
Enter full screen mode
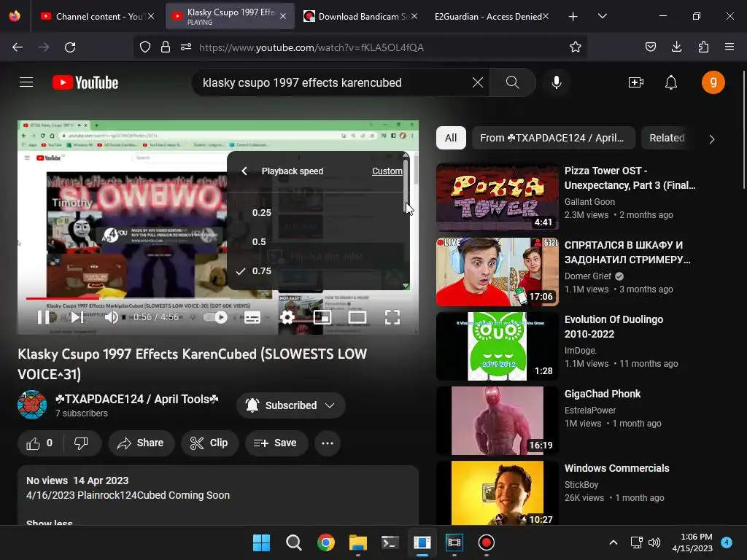(x=392, y=317)
